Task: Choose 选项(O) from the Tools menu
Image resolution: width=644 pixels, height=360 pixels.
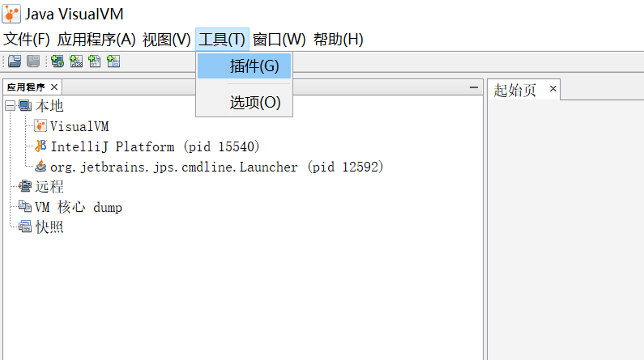Action: (x=254, y=102)
